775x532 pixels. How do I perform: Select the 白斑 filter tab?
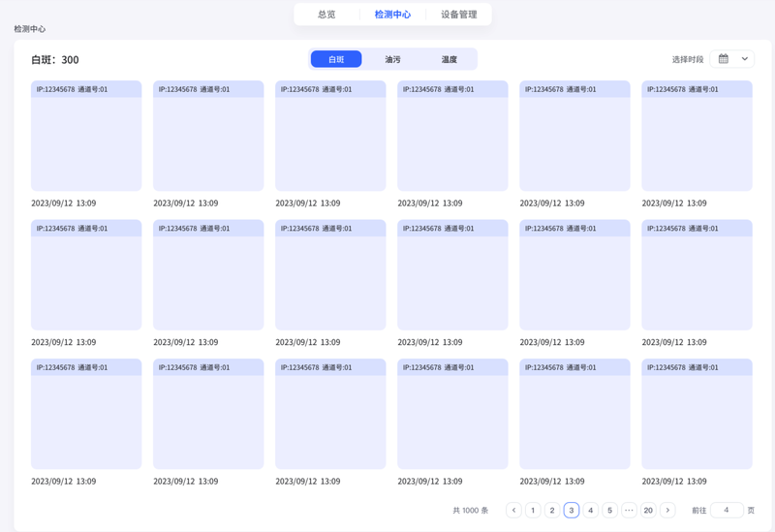336,59
